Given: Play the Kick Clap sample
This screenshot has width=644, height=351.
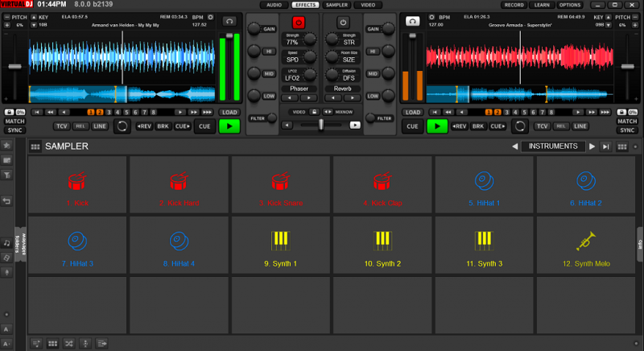Looking at the screenshot, I should pos(382,184).
